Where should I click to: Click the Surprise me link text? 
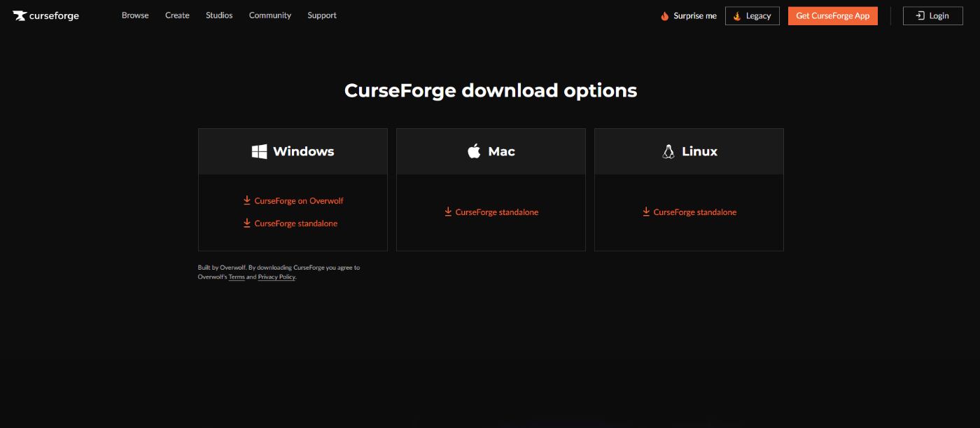coord(695,15)
